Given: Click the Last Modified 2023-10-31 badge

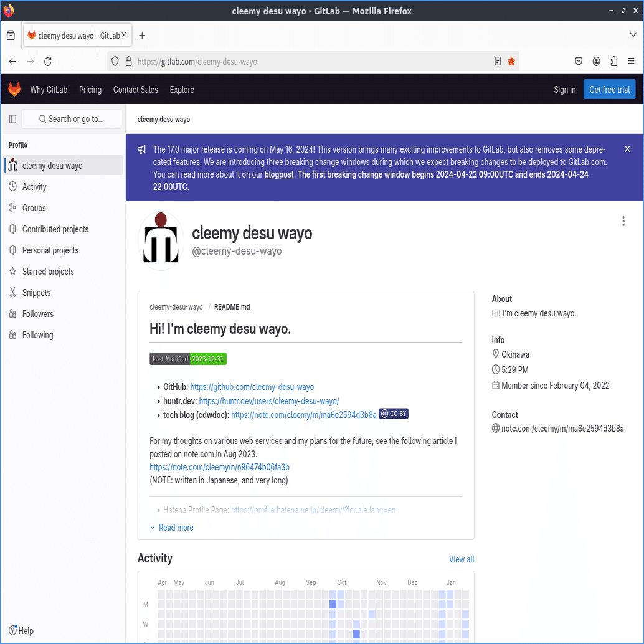Looking at the screenshot, I should coord(188,359).
